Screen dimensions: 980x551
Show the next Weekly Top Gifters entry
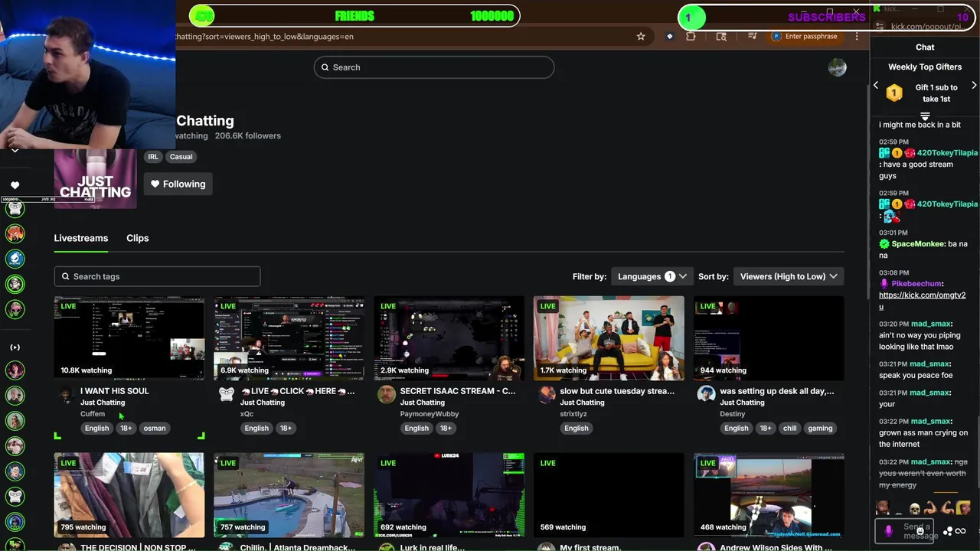[x=974, y=86]
